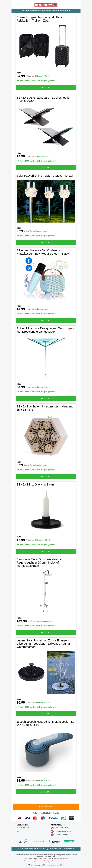Click the phone icon under Klantenservice
The image size is (92, 868).
coord(52,828)
